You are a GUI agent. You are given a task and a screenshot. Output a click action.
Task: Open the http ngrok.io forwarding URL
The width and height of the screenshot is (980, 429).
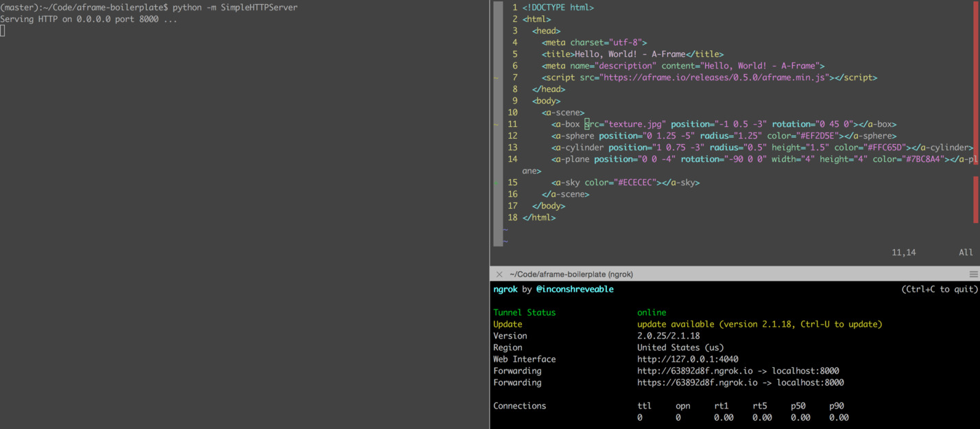pyautogui.click(x=697, y=371)
